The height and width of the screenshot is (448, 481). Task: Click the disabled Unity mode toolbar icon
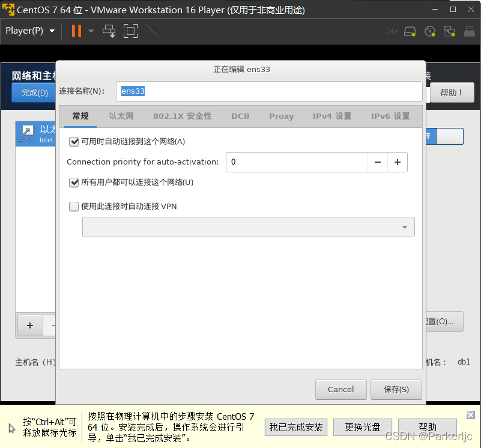pos(152,31)
